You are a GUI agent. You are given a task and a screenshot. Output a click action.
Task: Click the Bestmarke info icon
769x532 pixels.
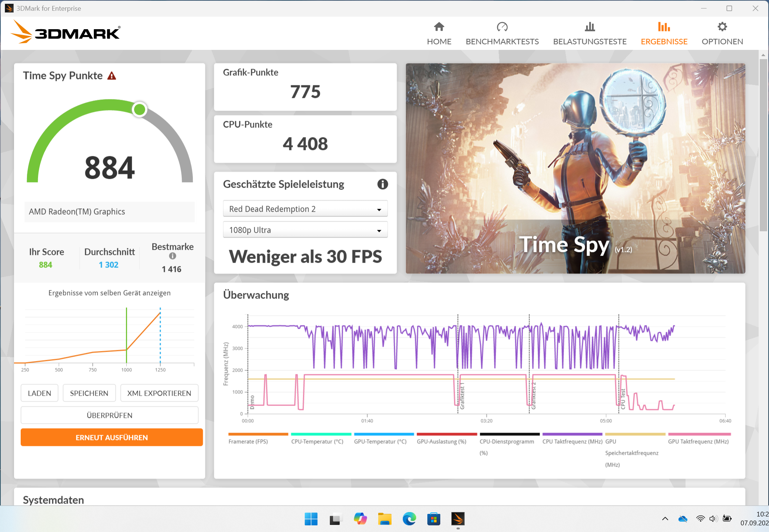tap(172, 256)
